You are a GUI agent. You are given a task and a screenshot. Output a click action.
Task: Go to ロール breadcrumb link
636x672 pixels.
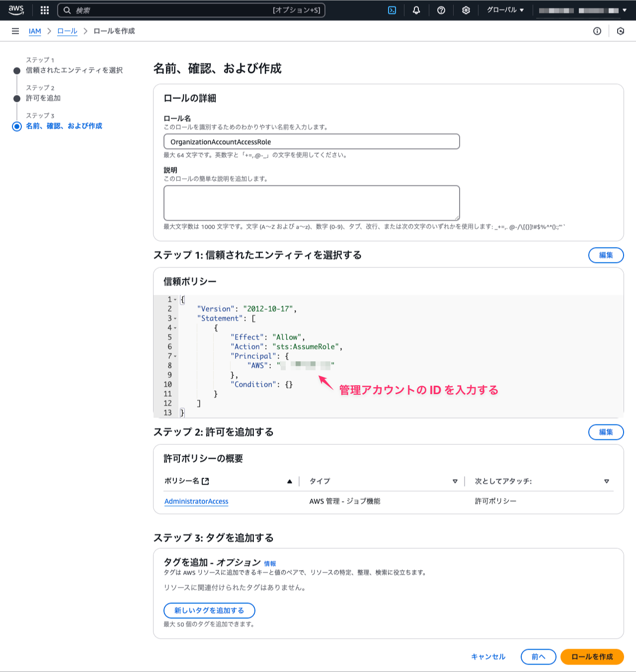67,31
